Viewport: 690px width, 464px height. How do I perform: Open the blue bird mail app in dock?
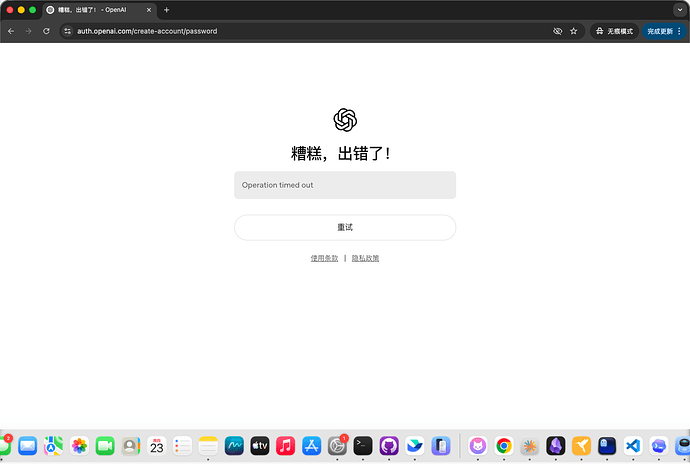(x=415, y=446)
